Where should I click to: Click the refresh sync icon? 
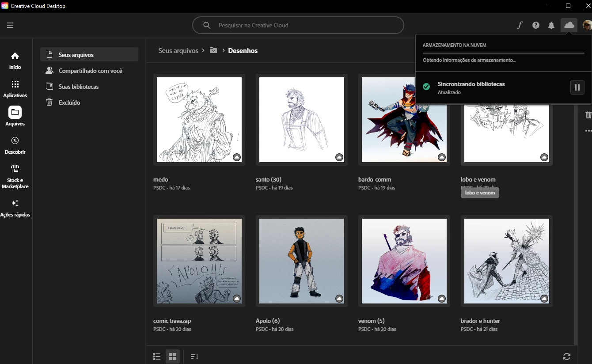(x=567, y=356)
